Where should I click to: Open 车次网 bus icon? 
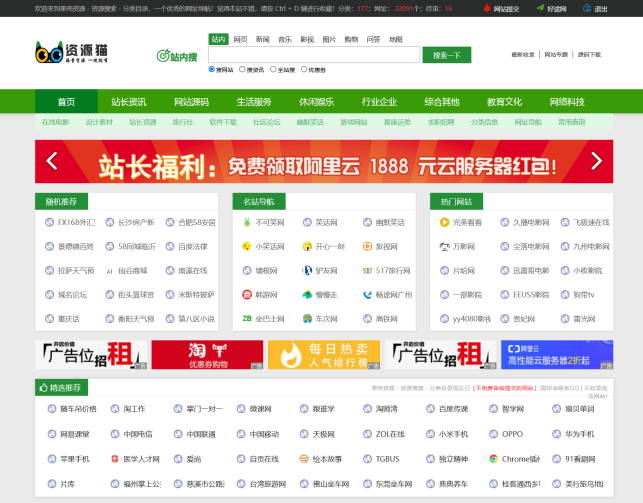307,319
